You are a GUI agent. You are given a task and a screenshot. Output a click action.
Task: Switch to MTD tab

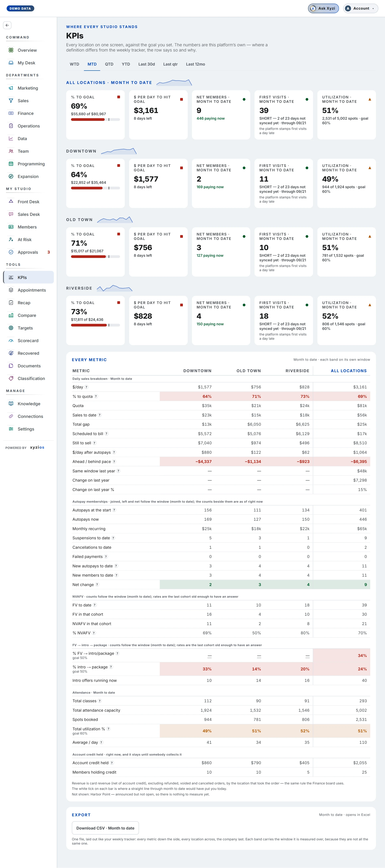coord(92,64)
